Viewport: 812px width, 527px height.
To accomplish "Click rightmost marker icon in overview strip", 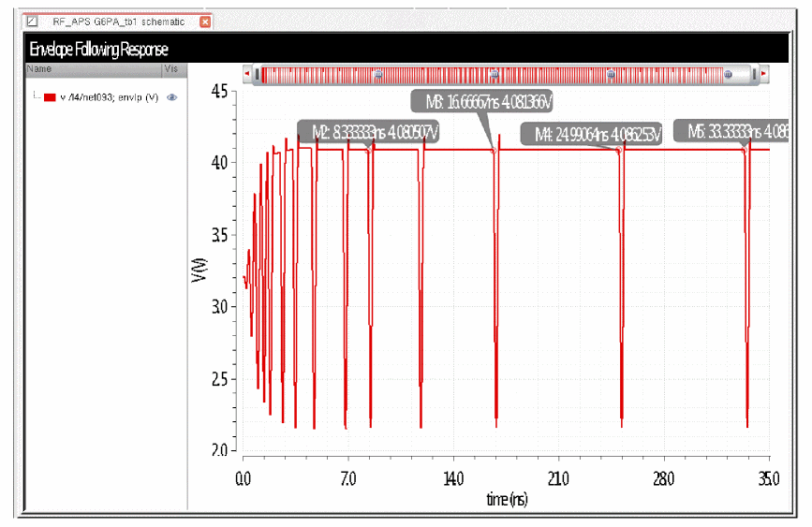I will 726,73.
